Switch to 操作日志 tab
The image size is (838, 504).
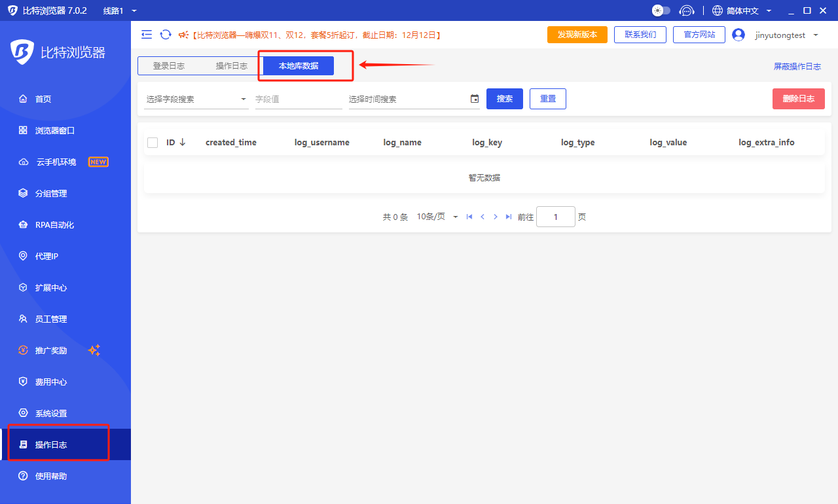pos(232,65)
